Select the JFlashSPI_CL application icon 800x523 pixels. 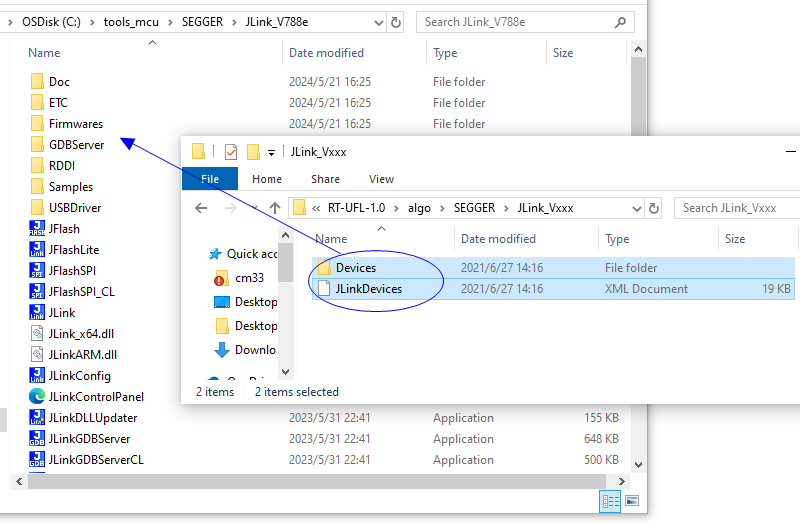(37, 291)
